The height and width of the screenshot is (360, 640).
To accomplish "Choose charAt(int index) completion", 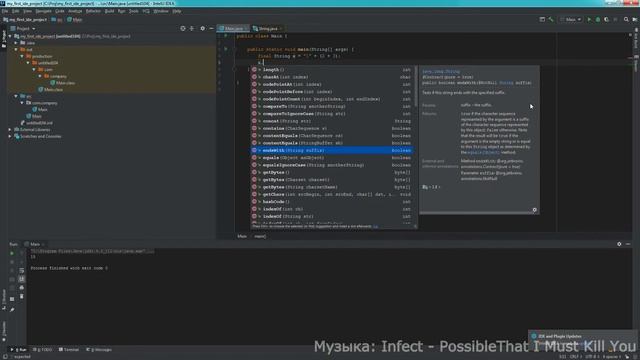I will 331,77.
